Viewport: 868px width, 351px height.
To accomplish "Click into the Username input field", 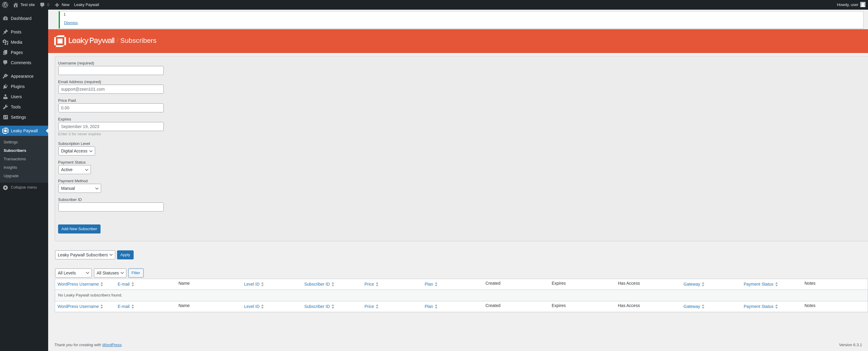I will click(111, 71).
